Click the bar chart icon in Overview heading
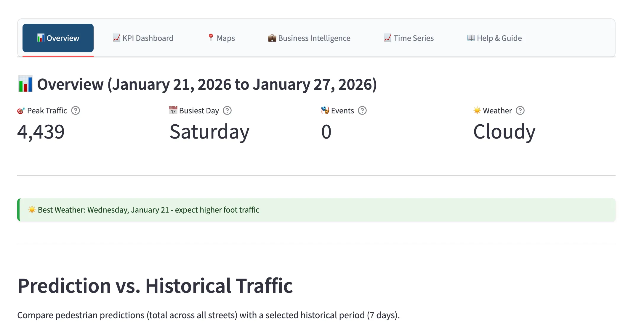The height and width of the screenshot is (331, 644). (25, 84)
